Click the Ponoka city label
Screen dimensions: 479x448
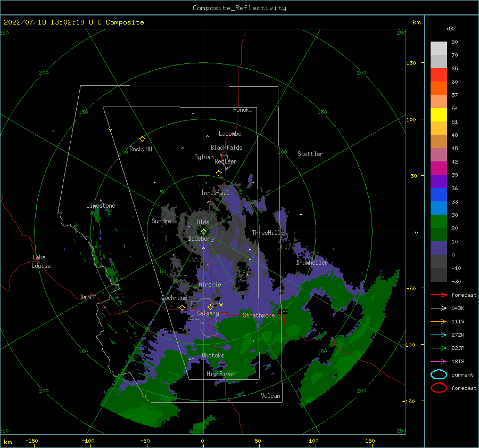tap(243, 110)
